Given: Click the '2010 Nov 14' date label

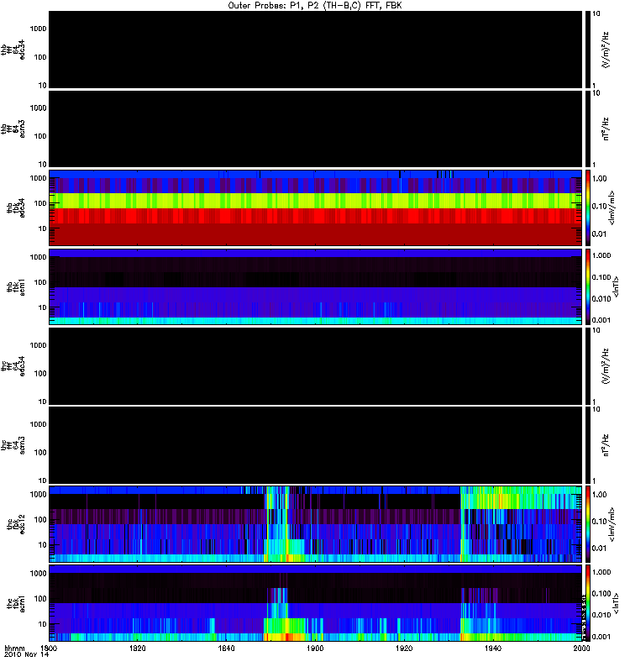Looking at the screenshot, I should click(27, 654).
